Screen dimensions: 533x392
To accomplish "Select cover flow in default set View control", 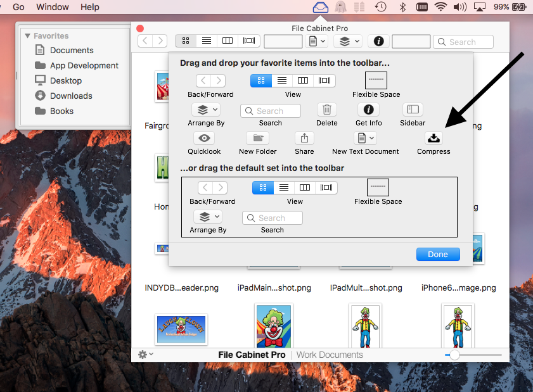I will [326, 187].
